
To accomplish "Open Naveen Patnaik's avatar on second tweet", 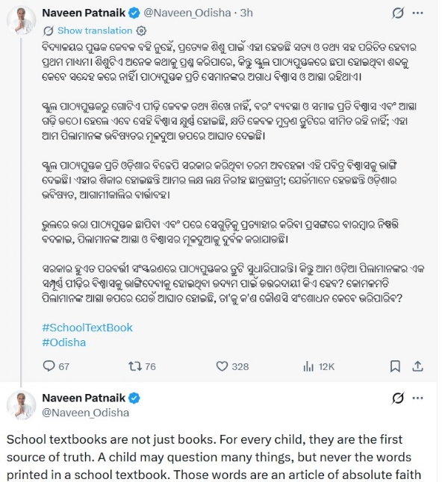I will (21, 405).
